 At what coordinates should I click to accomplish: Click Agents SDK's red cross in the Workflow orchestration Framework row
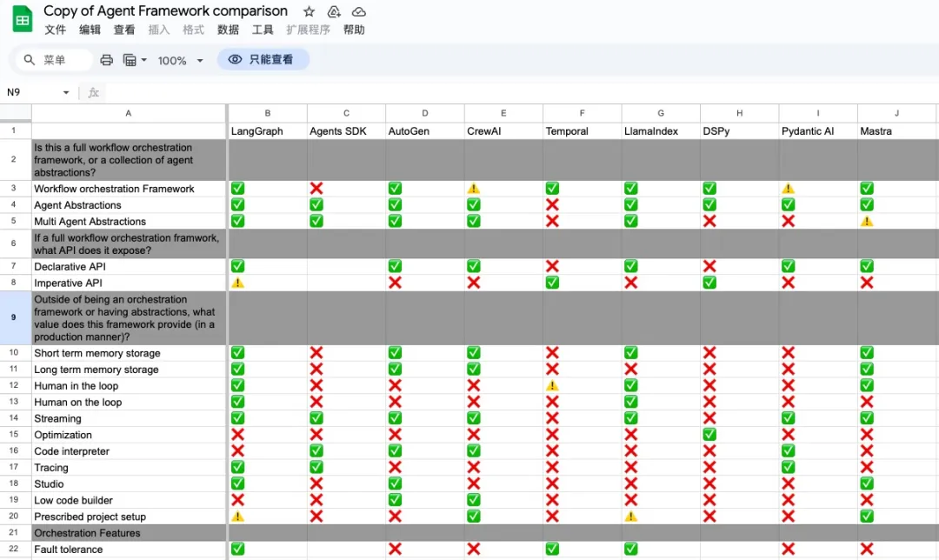coord(316,189)
